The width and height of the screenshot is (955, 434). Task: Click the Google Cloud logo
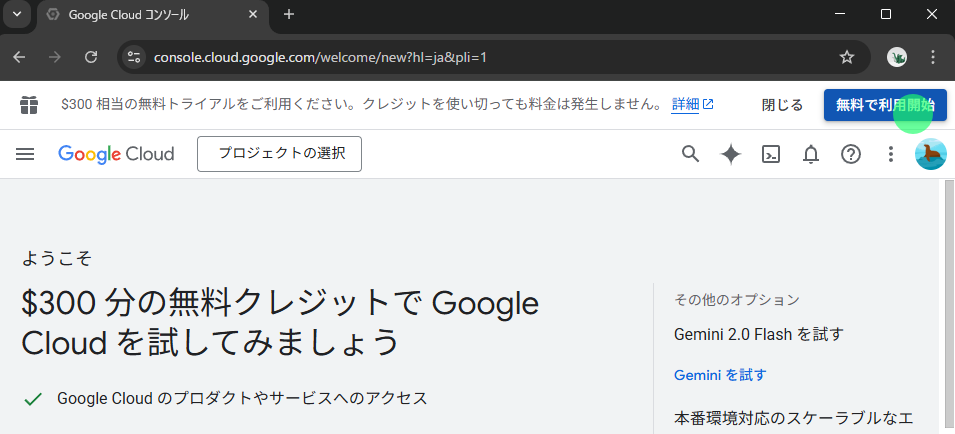(116, 154)
